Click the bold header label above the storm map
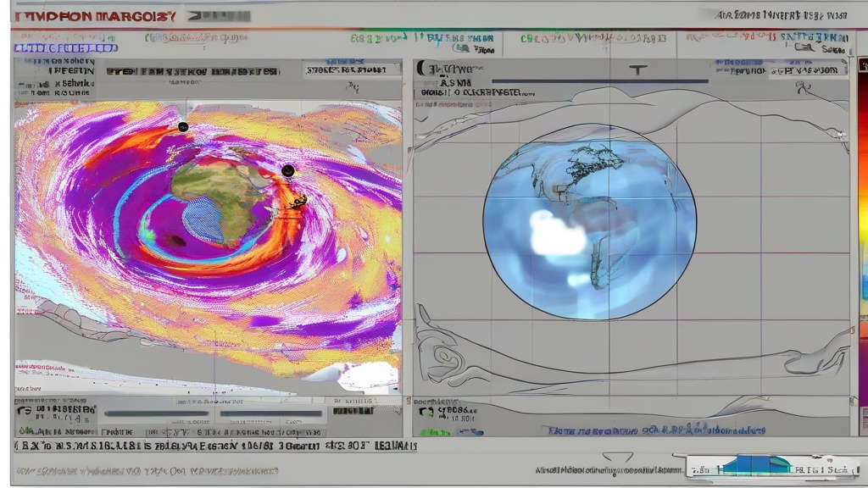Viewport: 868px width, 488px height. coord(192,72)
